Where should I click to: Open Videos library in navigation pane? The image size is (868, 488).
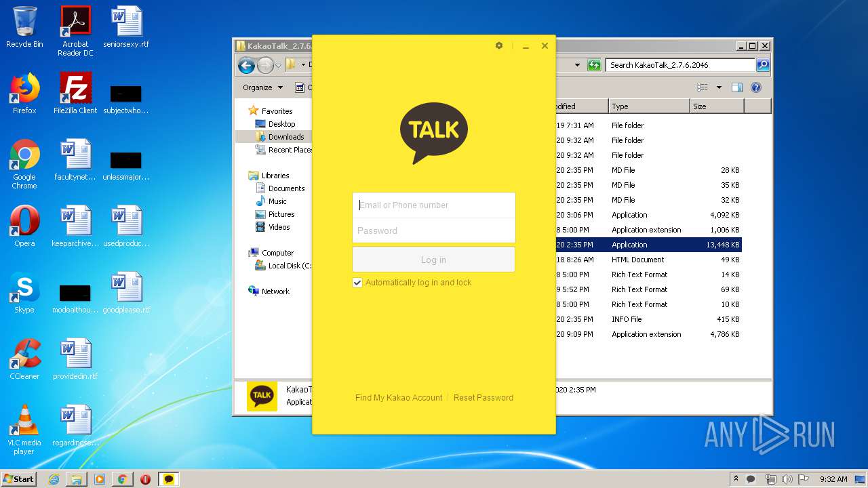click(273, 227)
